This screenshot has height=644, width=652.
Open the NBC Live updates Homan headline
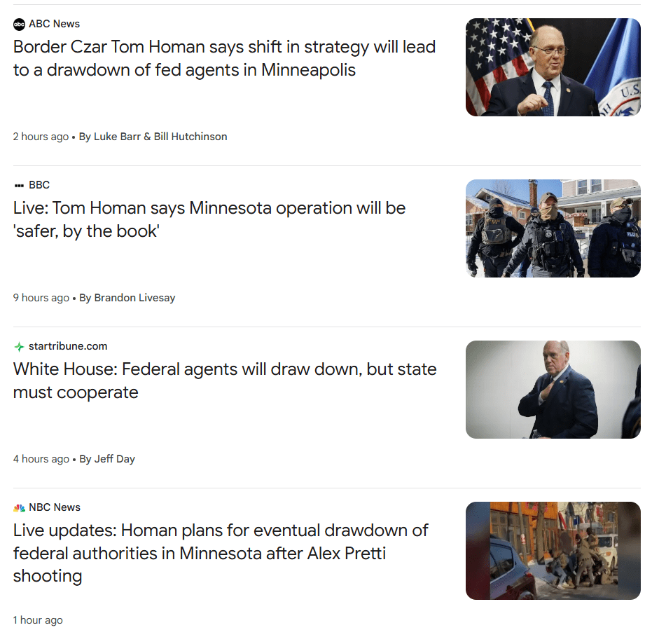[x=221, y=554]
